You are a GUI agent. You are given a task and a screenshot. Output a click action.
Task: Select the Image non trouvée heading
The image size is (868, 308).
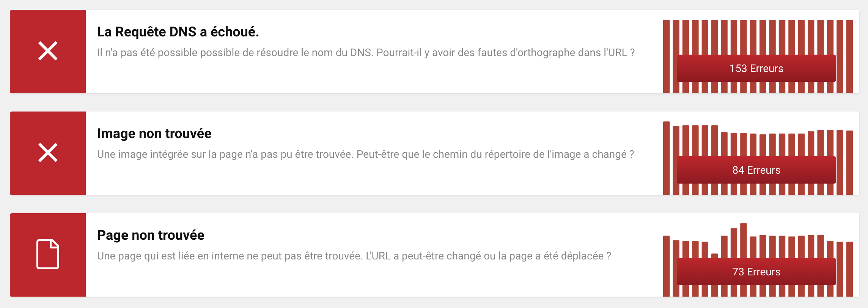[154, 134]
